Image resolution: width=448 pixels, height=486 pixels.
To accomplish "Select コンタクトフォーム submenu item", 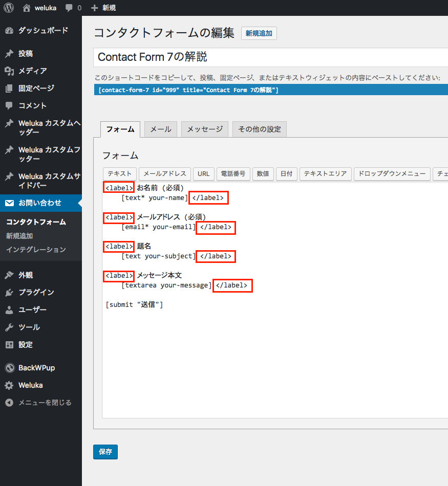I will click(36, 222).
